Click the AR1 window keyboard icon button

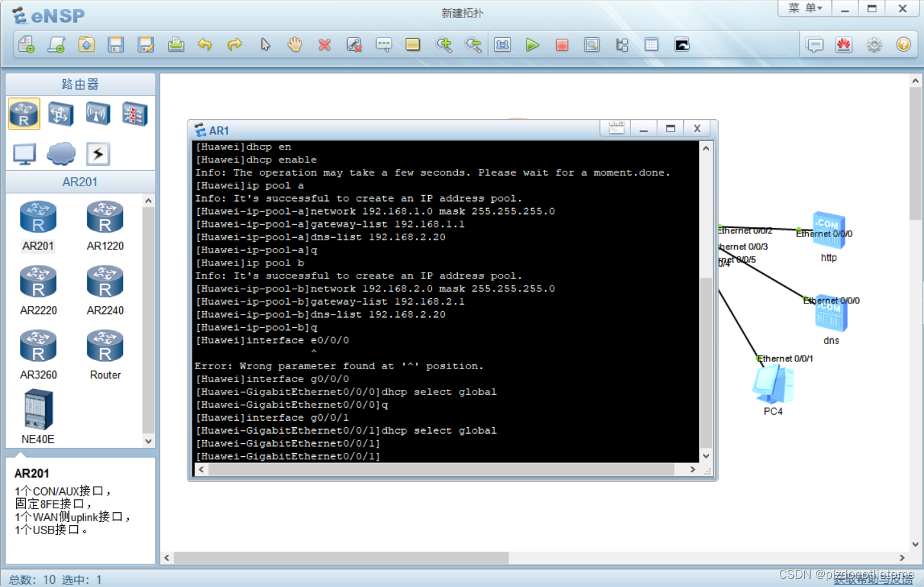point(616,128)
